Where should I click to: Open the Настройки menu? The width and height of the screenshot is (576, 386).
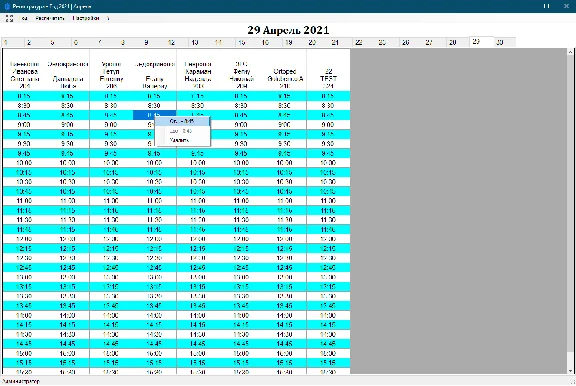(x=86, y=18)
